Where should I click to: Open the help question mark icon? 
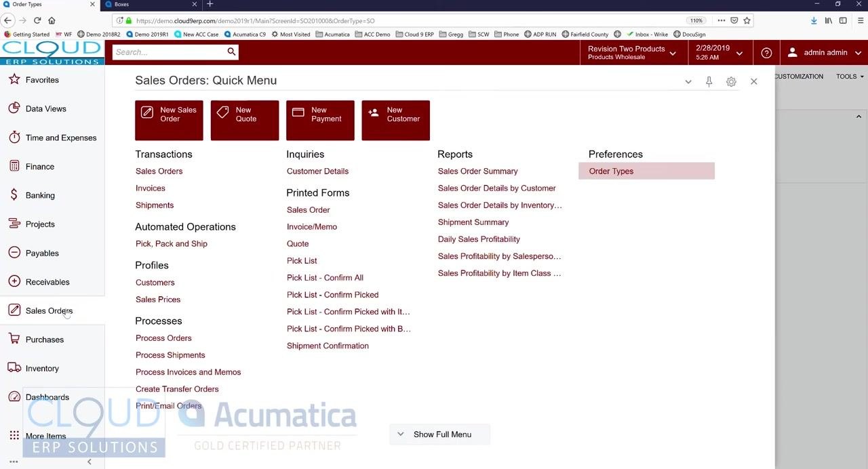(x=766, y=53)
